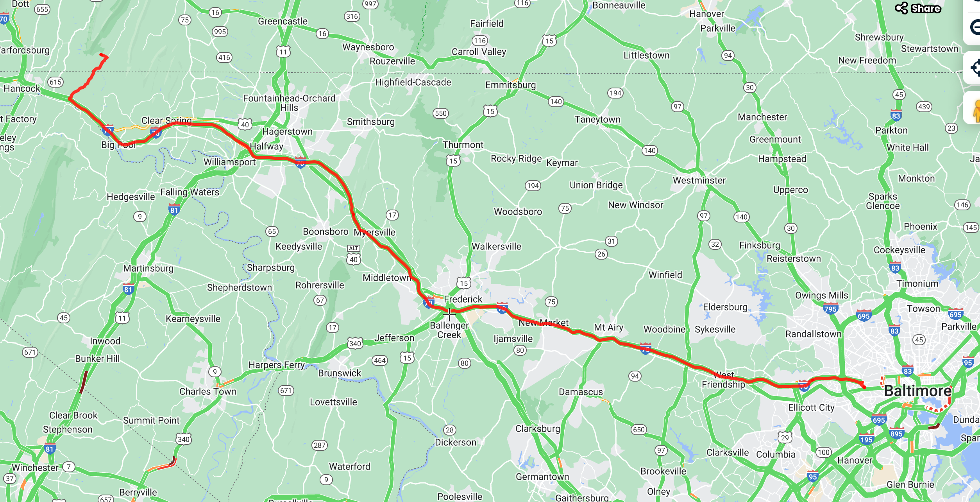Click the I-695 shield near Towson
This screenshot has width=980, height=502.
click(x=955, y=314)
